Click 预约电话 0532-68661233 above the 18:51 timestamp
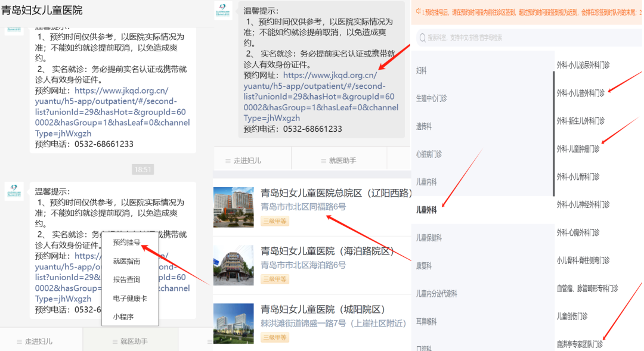This screenshot has width=644, height=351. (x=84, y=144)
